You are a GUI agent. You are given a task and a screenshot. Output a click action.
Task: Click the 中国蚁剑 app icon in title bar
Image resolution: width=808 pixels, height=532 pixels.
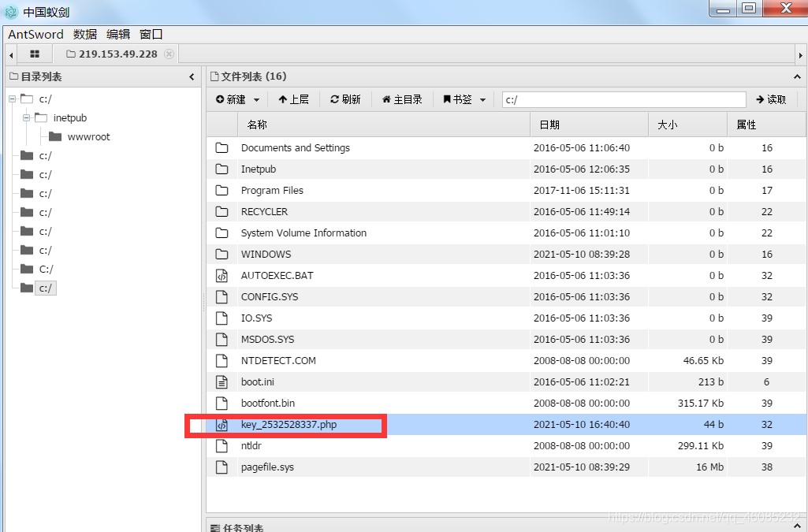pos(11,11)
